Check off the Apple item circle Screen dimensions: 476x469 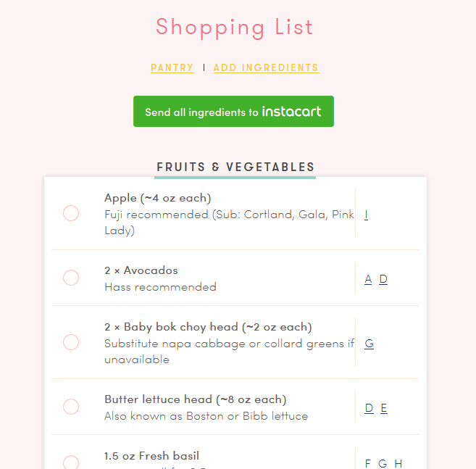click(71, 213)
